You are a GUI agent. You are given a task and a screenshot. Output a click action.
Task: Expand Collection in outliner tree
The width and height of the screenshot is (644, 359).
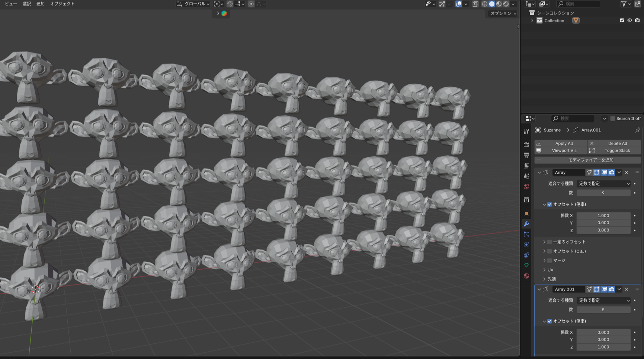coord(532,20)
